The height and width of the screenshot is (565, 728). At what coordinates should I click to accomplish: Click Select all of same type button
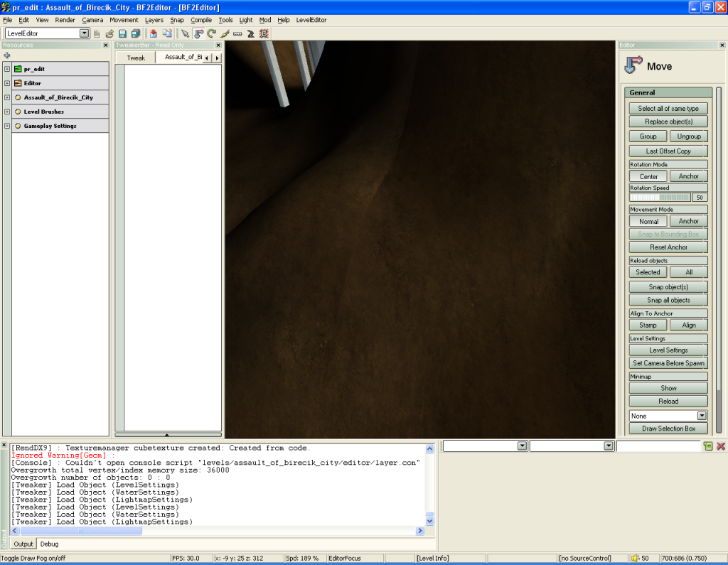(x=668, y=109)
